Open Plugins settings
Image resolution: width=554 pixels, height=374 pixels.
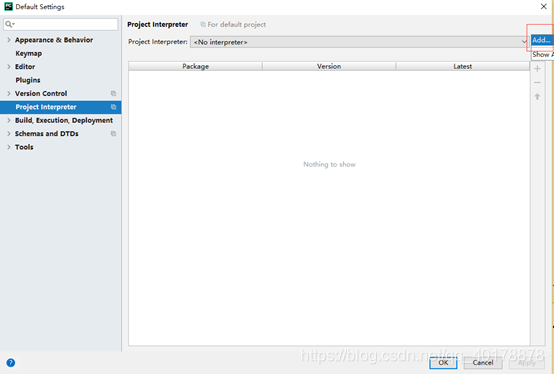coord(28,80)
